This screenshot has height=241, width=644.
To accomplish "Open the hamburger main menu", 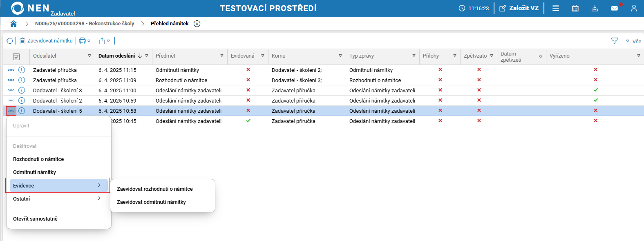I will click(556, 8).
